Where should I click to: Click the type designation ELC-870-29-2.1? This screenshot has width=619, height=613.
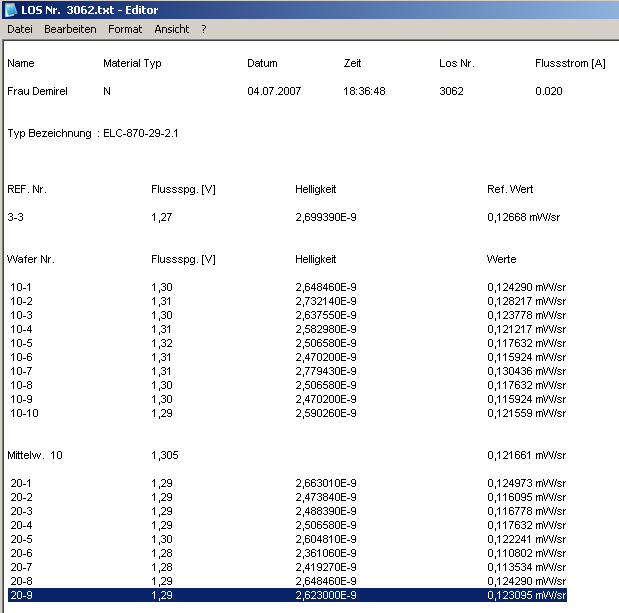141,133
